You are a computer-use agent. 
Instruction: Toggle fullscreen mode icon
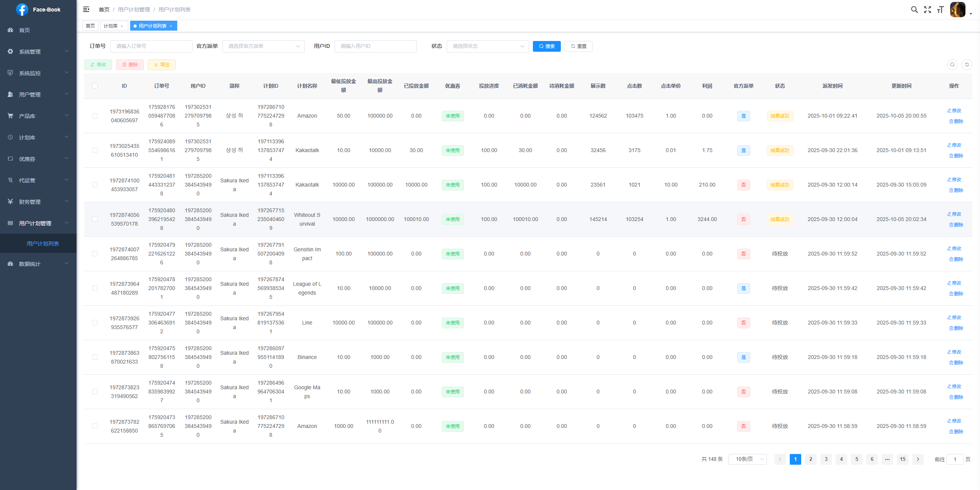[927, 10]
